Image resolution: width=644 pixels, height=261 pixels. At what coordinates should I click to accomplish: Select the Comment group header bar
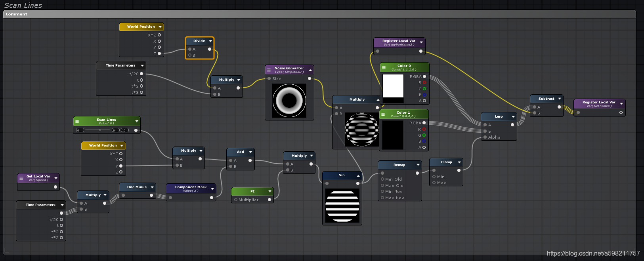point(319,14)
